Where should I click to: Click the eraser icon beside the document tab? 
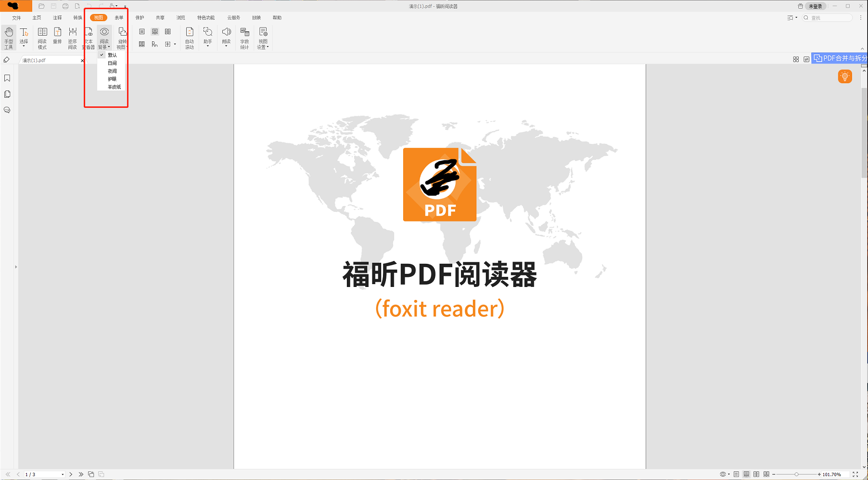[x=7, y=60]
